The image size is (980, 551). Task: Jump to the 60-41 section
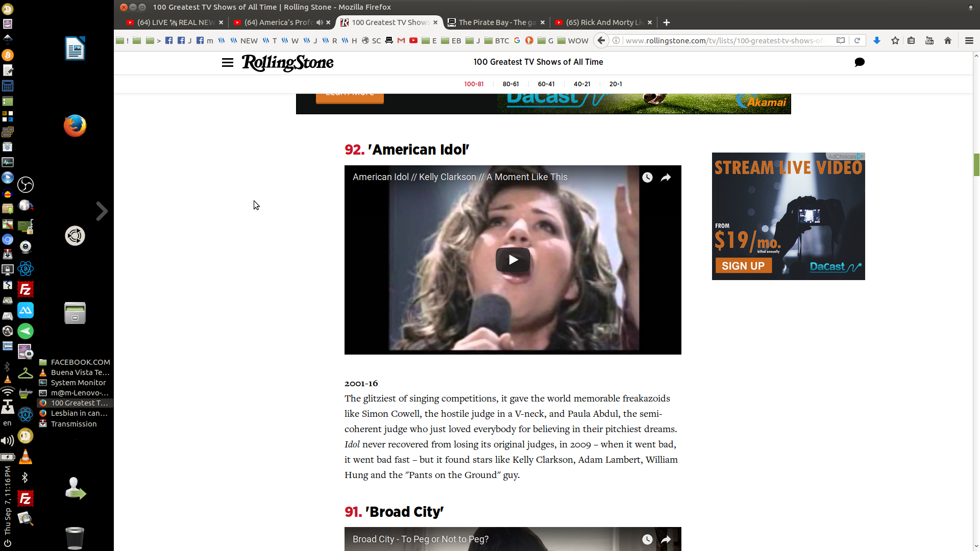[x=546, y=84]
